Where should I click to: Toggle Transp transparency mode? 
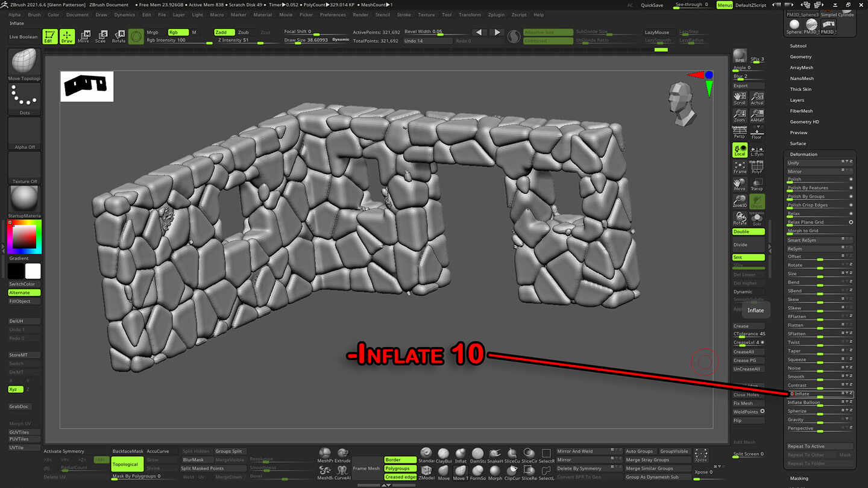coord(756,184)
